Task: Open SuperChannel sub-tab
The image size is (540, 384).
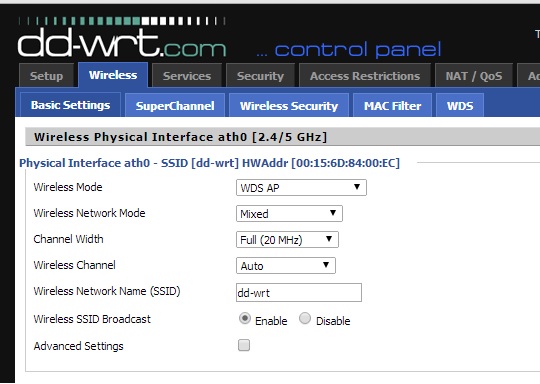Action: 175,105
